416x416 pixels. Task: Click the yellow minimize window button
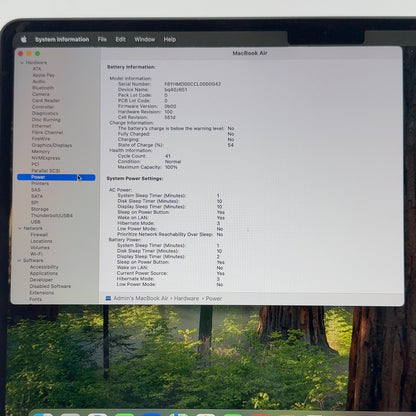(29, 54)
